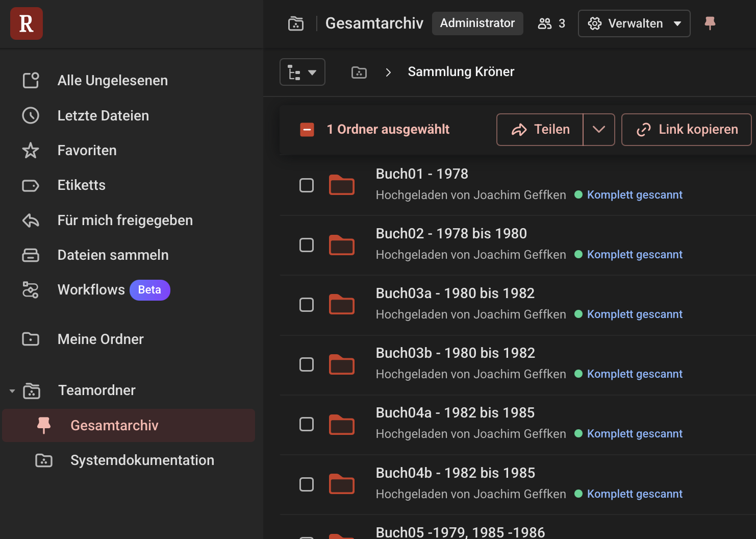This screenshot has width=756, height=539.
Task: Click the Workflows icon in the sidebar
Action: [31, 290]
